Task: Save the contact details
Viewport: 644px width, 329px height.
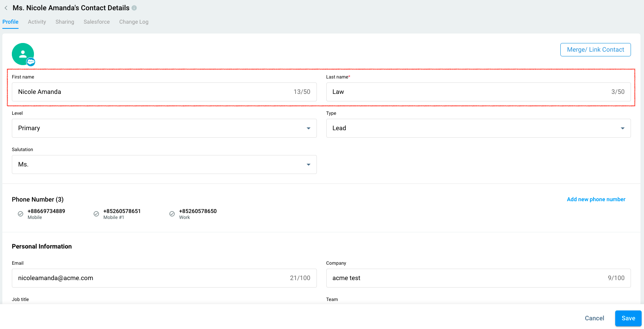Action: [628, 318]
